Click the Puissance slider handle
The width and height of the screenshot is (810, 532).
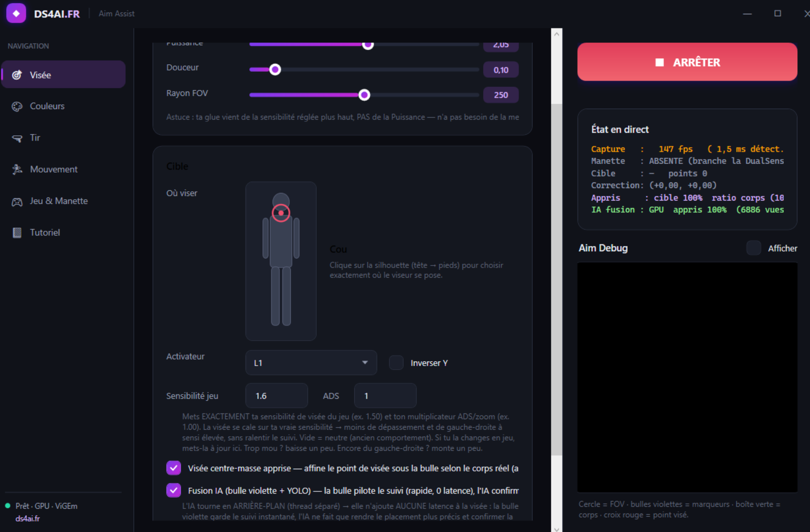(x=368, y=45)
